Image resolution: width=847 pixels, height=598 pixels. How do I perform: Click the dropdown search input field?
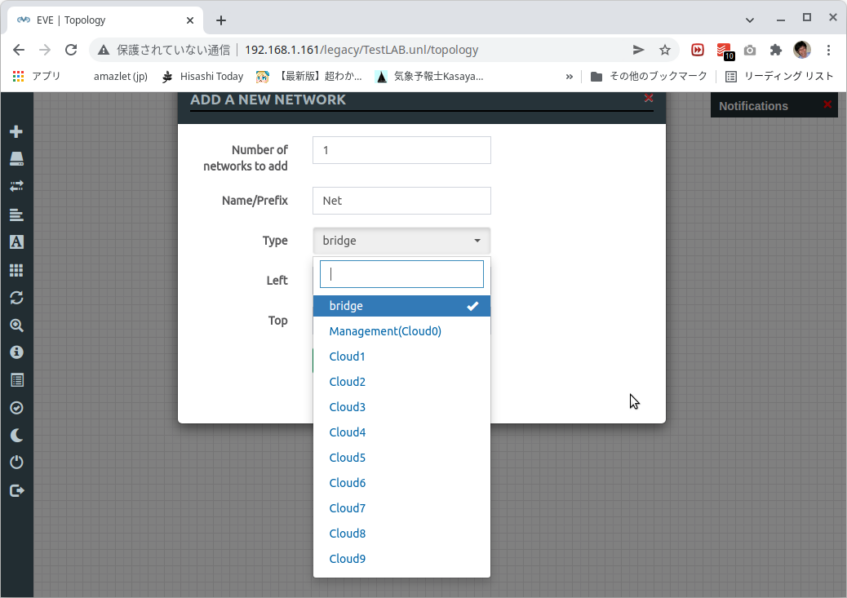coord(401,274)
